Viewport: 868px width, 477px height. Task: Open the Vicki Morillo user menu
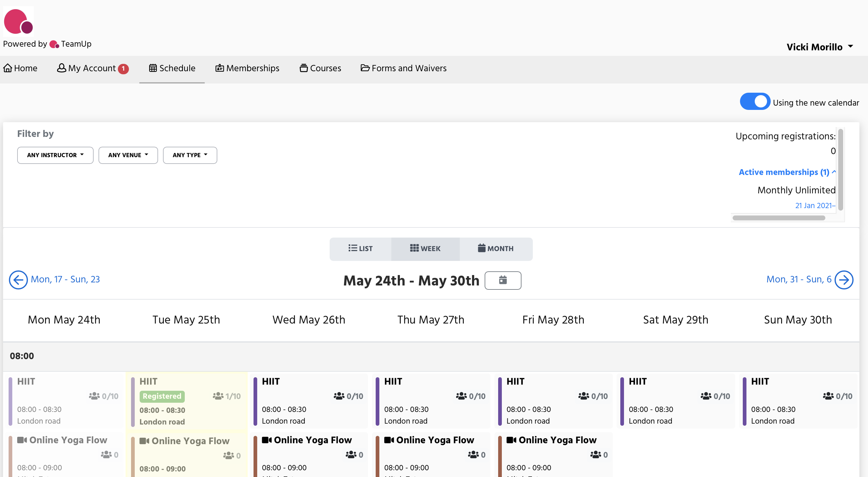pos(820,47)
